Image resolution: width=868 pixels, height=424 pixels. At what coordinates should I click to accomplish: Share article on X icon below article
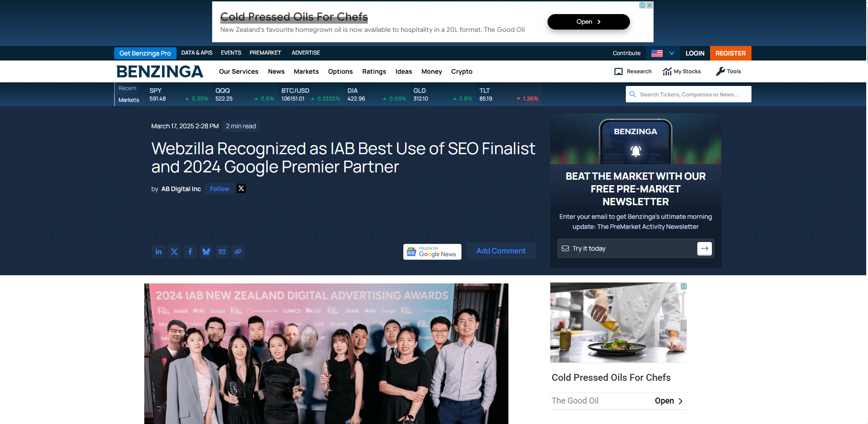pyautogui.click(x=174, y=252)
